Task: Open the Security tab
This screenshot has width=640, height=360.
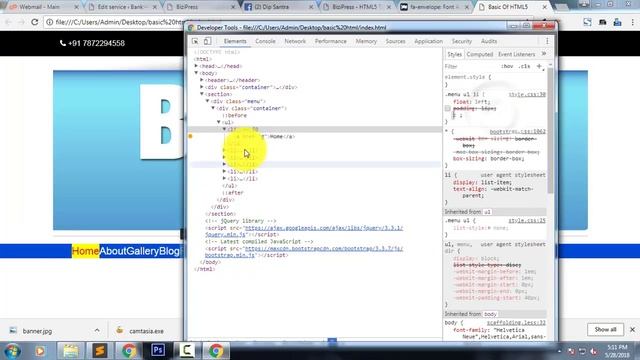Action: click(462, 41)
